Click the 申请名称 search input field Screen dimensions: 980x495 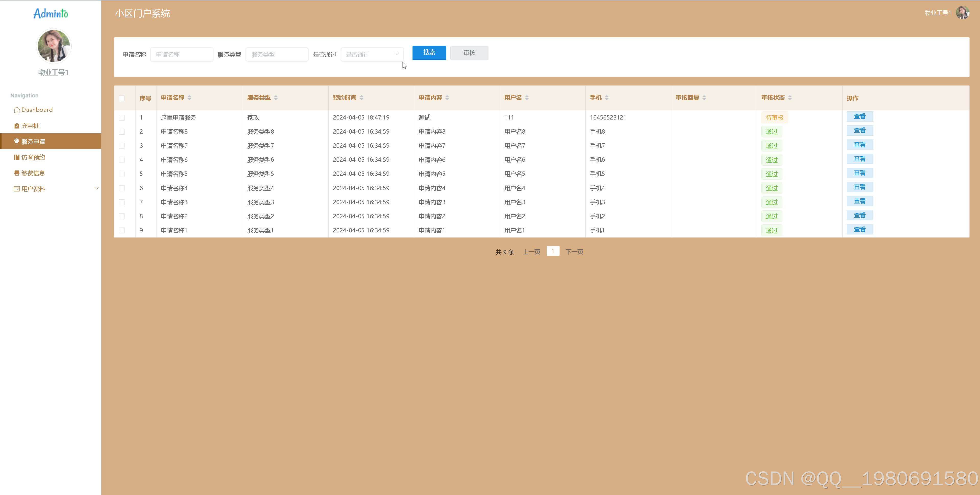tap(182, 55)
